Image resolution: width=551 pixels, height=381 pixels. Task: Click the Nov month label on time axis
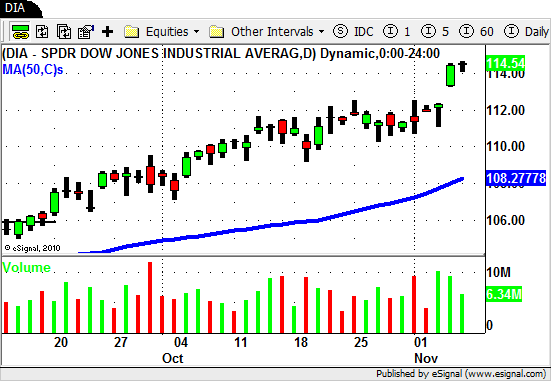click(x=426, y=359)
